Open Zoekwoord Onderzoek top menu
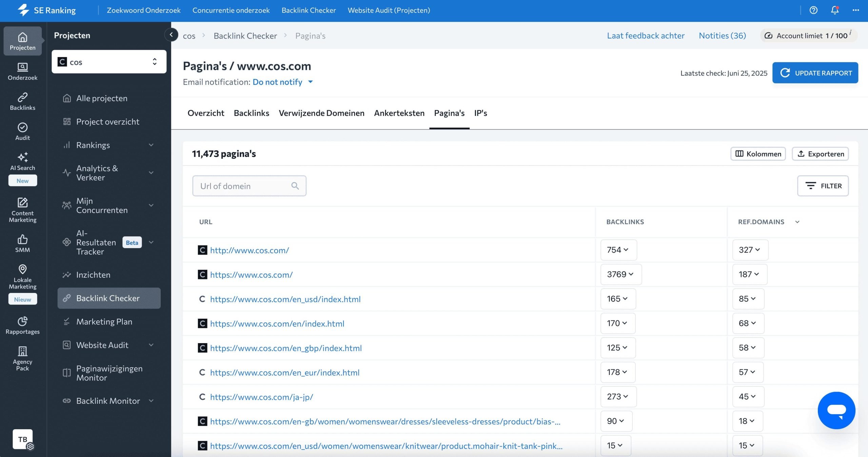 click(143, 10)
